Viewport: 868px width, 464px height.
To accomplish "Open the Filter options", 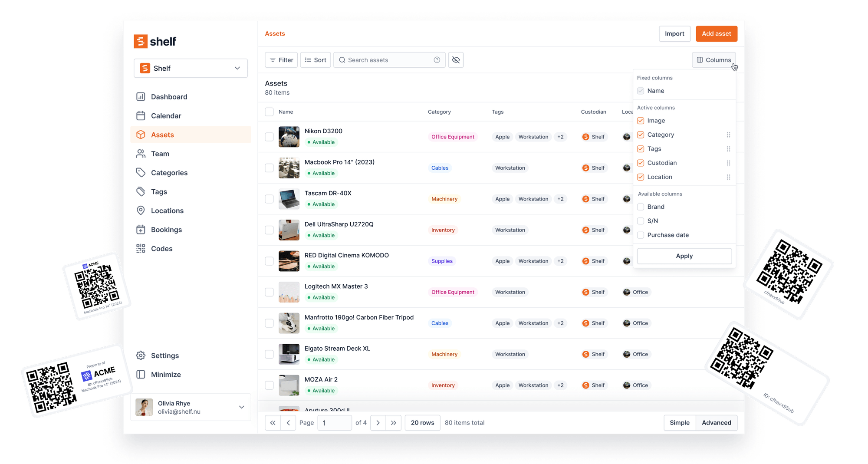I will (x=281, y=60).
